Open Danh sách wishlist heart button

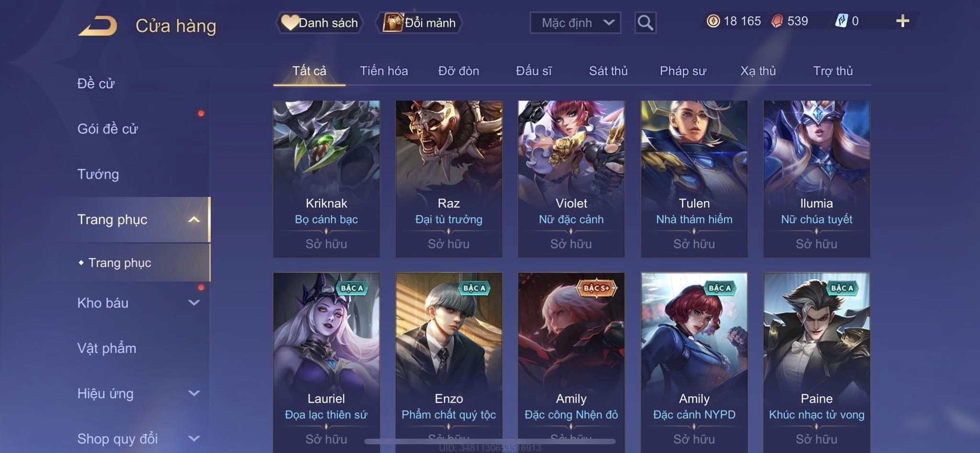tap(319, 23)
